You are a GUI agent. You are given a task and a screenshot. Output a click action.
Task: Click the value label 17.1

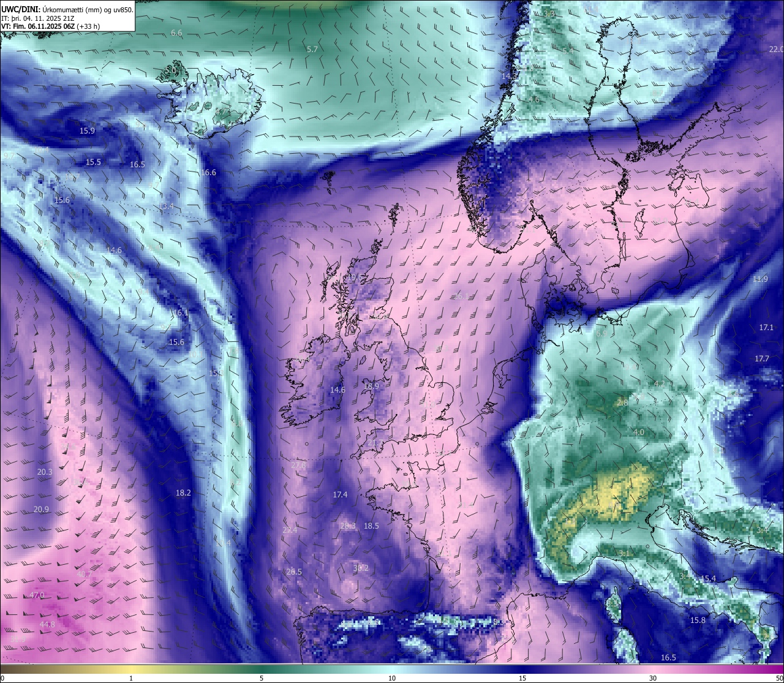click(x=766, y=328)
